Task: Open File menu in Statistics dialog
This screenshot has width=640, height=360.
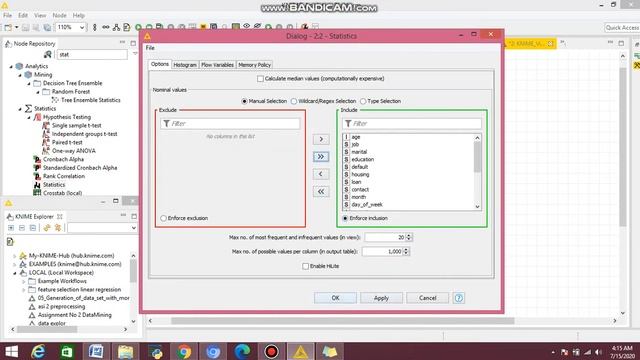Action: pyautogui.click(x=150, y=48)
